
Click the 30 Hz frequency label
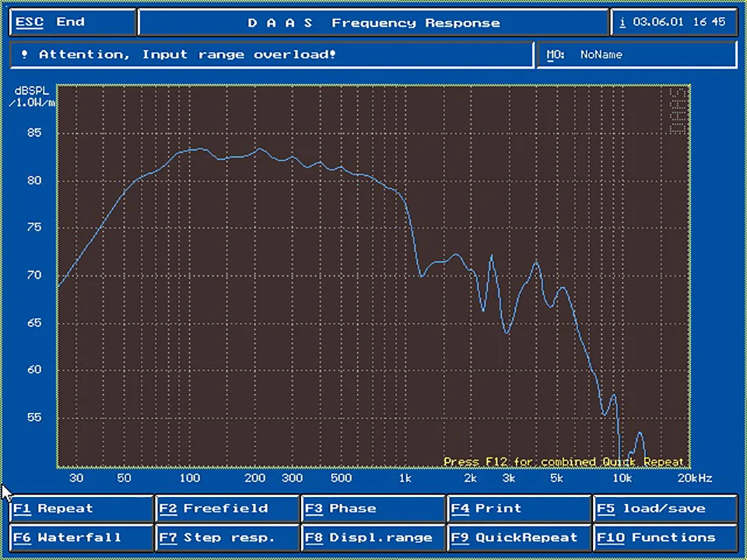tap(76, 478)
